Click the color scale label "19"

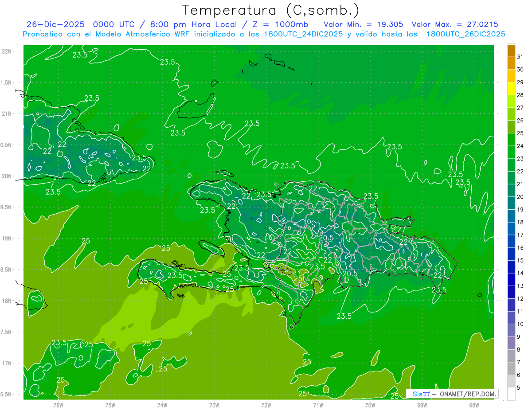[520, 210]
